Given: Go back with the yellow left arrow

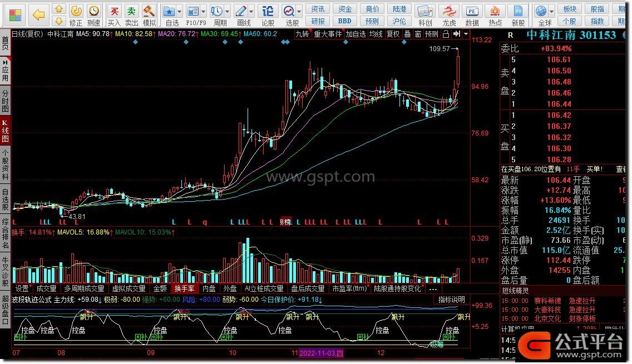Looking at the screenshot, I should [x=39, y=15].
